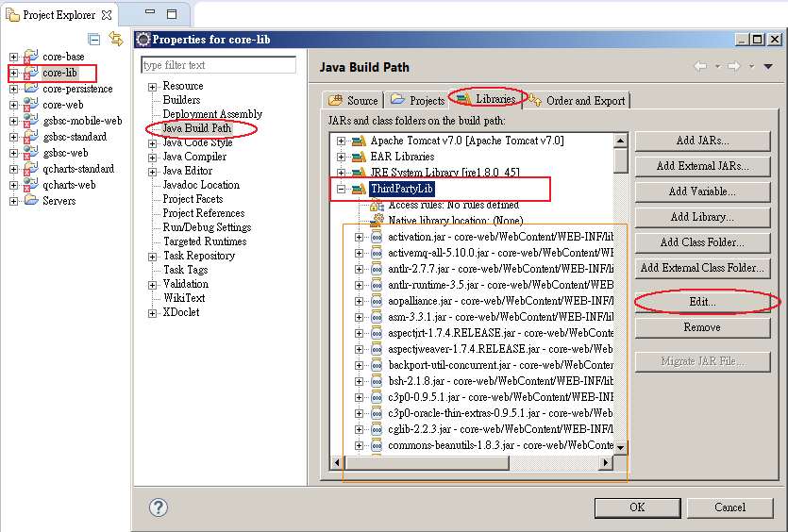Select Deployment Assembly in the properties list
The image size is (788, 532).
pyautogui.click(x=212, y=114)
